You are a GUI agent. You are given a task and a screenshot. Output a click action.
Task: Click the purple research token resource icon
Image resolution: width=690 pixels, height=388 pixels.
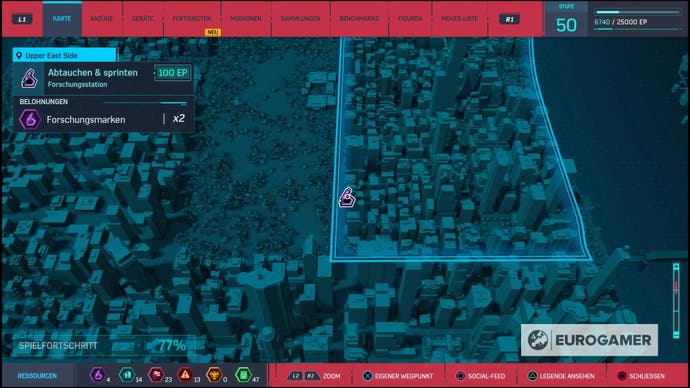[x=97, y=375]
